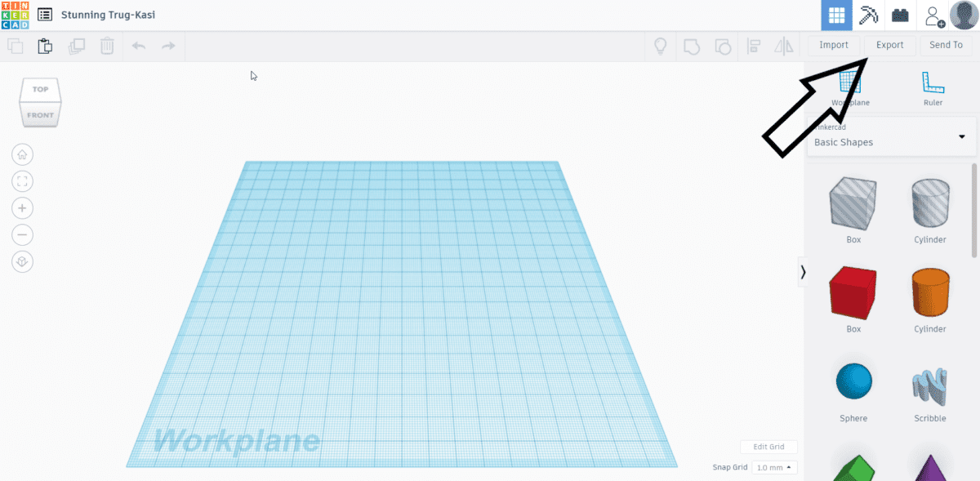The width and height of the screenshot is (980, 481).
Task: Select the red Box shape
Action: coord(853,292)
